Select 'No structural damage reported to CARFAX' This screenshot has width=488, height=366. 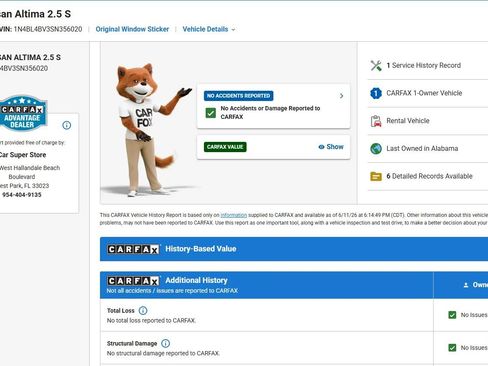click(x=163, y=353)
